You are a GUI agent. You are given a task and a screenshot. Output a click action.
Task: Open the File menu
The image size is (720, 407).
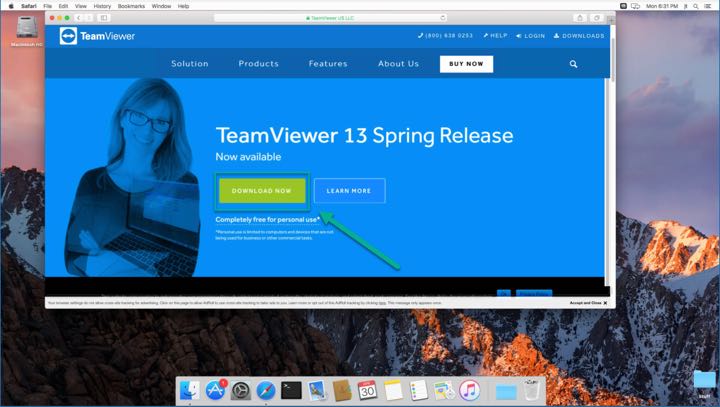(x=48, y=6)
